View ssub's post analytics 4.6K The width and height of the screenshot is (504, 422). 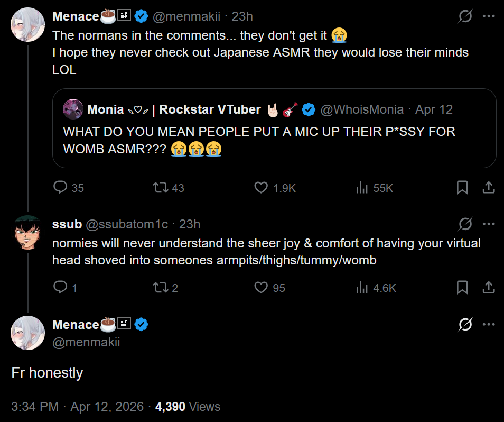click(362, 288)
